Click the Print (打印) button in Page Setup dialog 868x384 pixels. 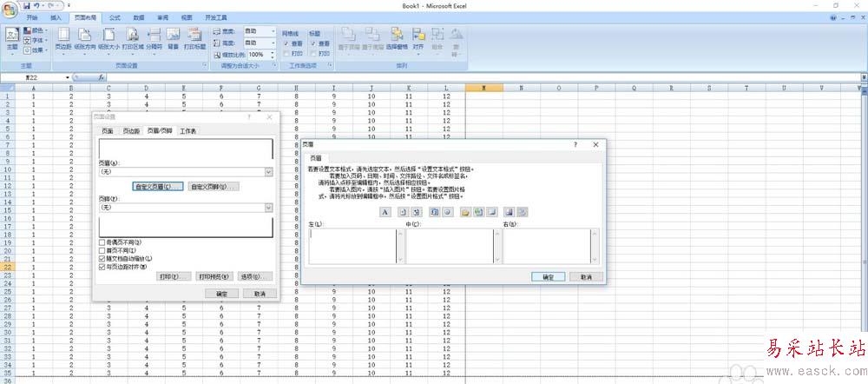(174, 276)
